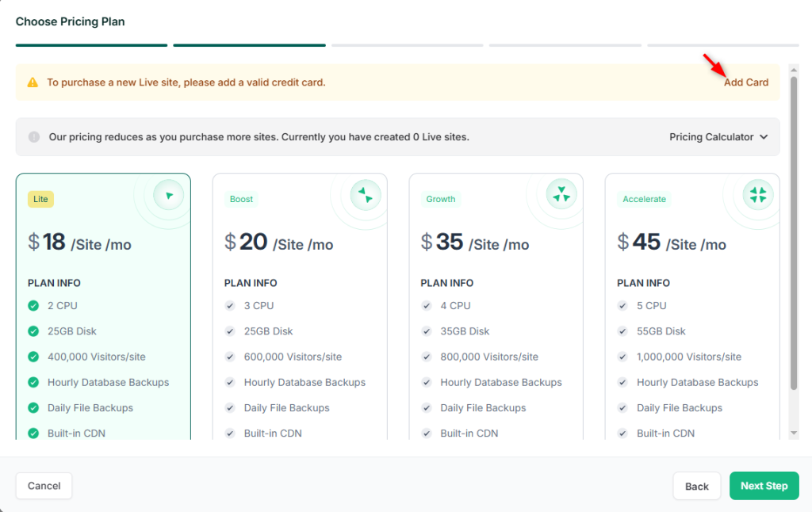The width and height of the screenshot is (812, 512).
Task: Click green check beside Lite 25GB Disk
Action: 33,331
